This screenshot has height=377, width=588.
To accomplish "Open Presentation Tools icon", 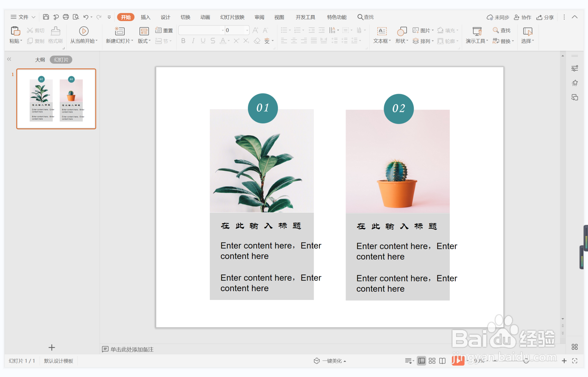I will (477, 31).
